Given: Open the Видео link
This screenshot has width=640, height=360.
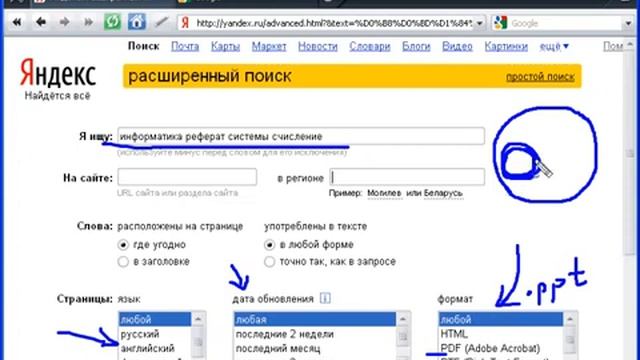Looking at the screenshot, I should tap(457, 47).
